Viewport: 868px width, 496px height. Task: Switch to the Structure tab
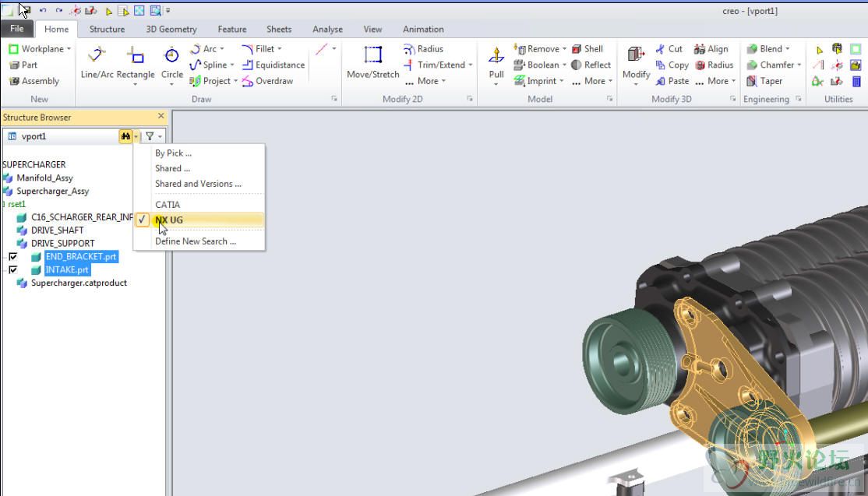click(x=107, y=30)
